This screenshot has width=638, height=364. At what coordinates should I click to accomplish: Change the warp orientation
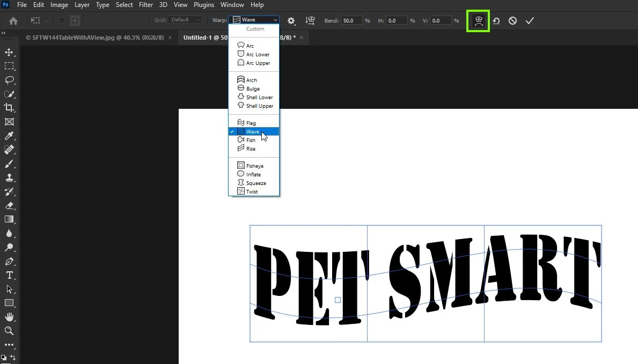[310, 21]
